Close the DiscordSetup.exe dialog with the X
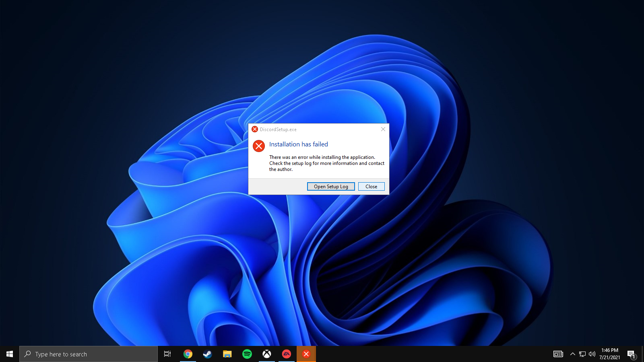 coord(383,129)
